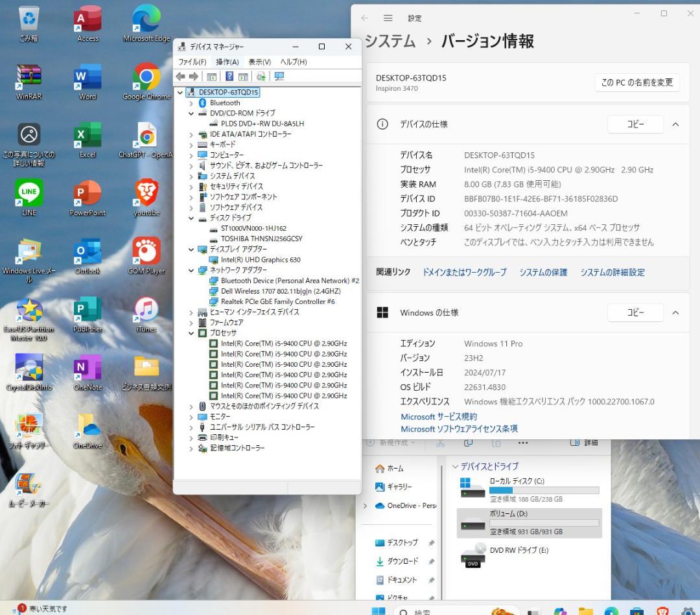700x615 pixels.
Task: Launch EaseUS Partition Master
Action: pyautogui.click(x=29, y=309)
